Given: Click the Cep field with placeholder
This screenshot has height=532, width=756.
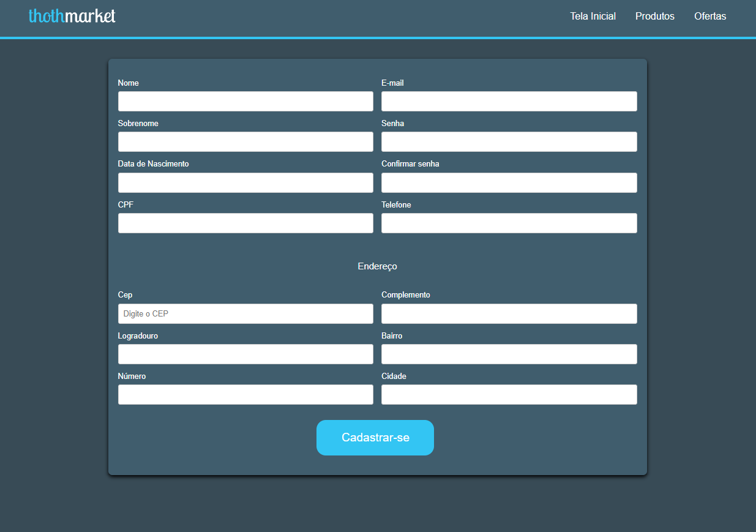Looking at the screenshot, I should tap(245, 314).
